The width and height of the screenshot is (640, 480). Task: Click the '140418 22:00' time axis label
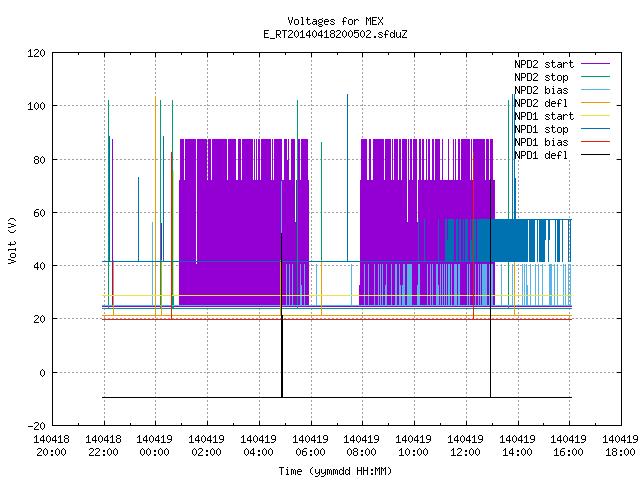(103, 446)
